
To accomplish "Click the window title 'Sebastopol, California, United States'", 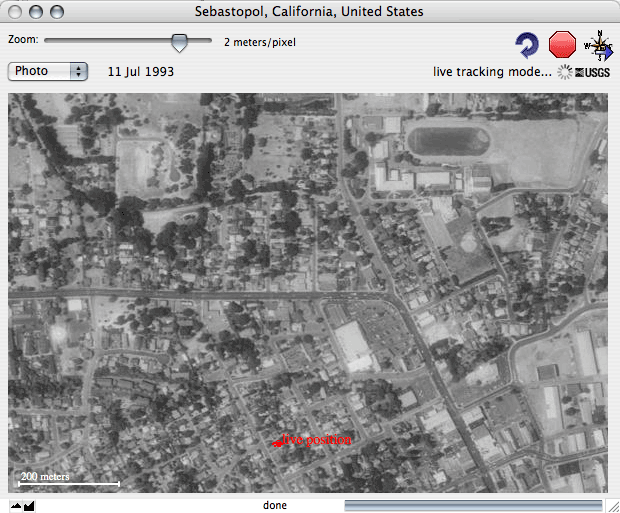I will [x=310, y=12].
